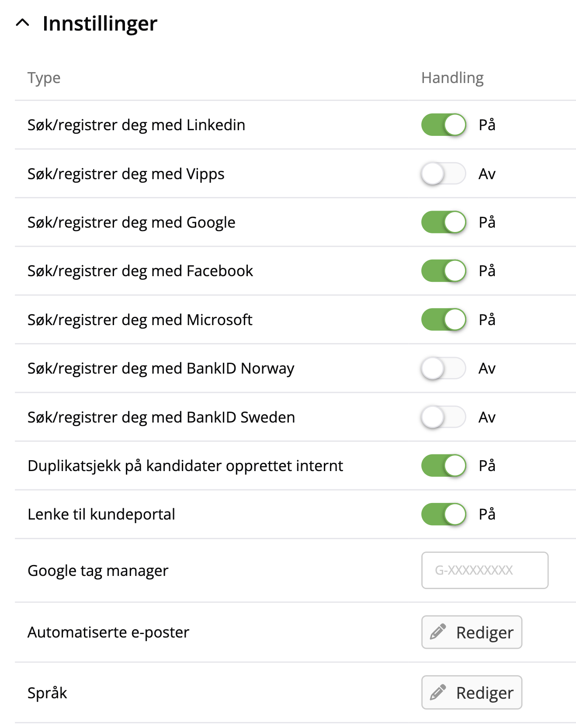Enable BankID Norway sign-up toggle
The width and height of the screenshot is (576, 728).
(x=444, y=368)
